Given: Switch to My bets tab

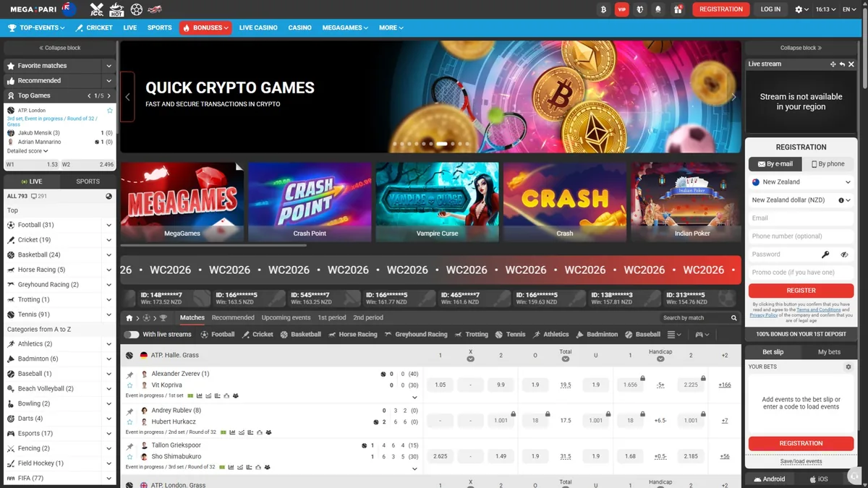Looking at the screenshot, I should tap(829, 352).
